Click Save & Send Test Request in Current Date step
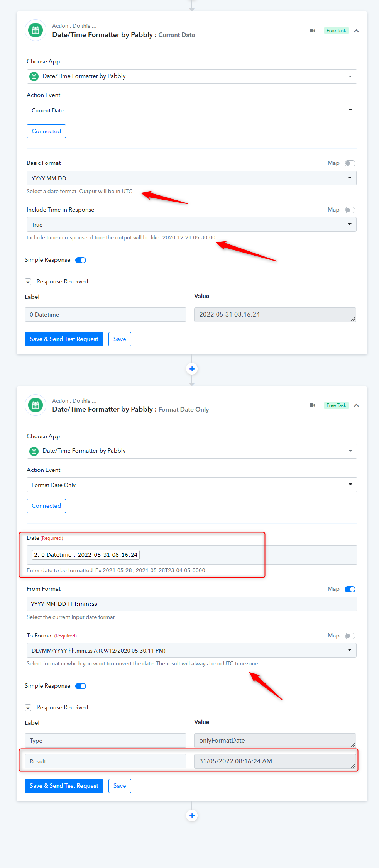Viewport: 379px width, 868px height. (64, 339)
